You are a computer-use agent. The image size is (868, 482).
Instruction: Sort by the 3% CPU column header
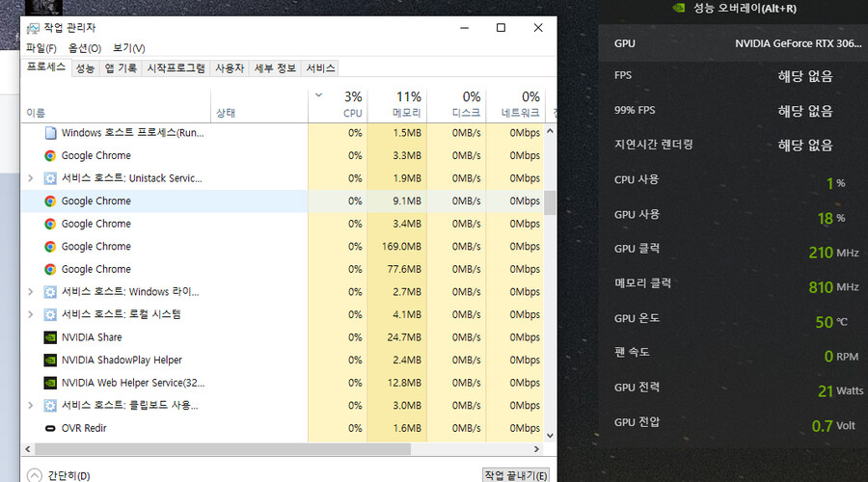coord(338,105)
